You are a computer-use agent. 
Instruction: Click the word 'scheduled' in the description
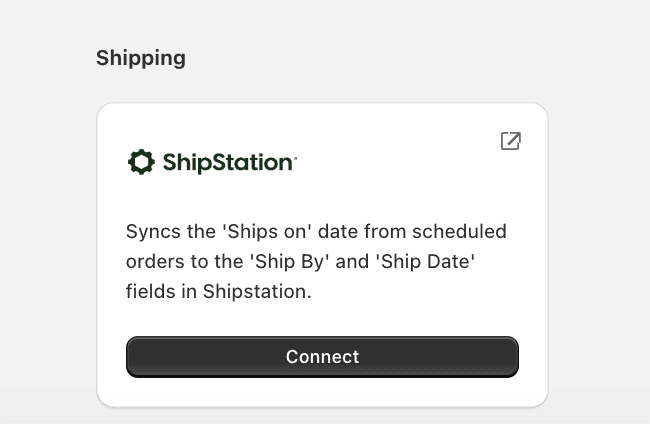click(457, 232)
